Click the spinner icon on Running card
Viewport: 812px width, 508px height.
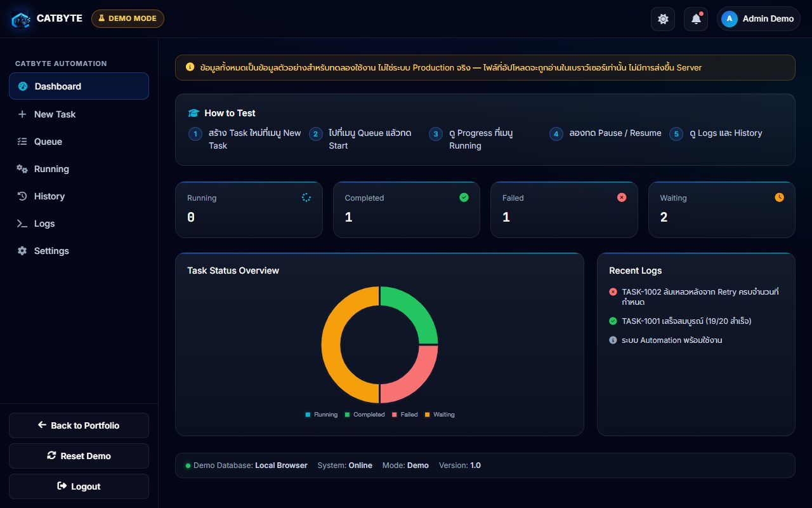click(x=306, y=197)
